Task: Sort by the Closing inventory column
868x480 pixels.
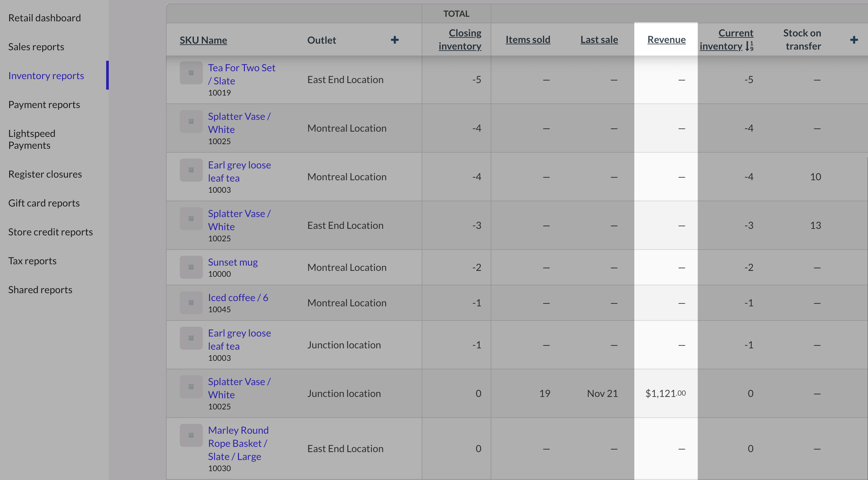Action: pyautogui.click(x=459, y=39)
